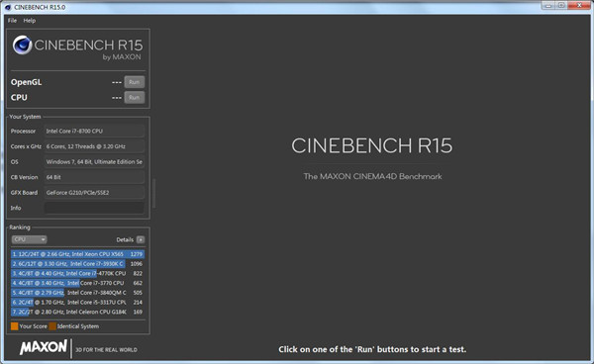Screen dimensions: 594x364
Task: Click the left panel collapse handle
Action: click(153, 193)
